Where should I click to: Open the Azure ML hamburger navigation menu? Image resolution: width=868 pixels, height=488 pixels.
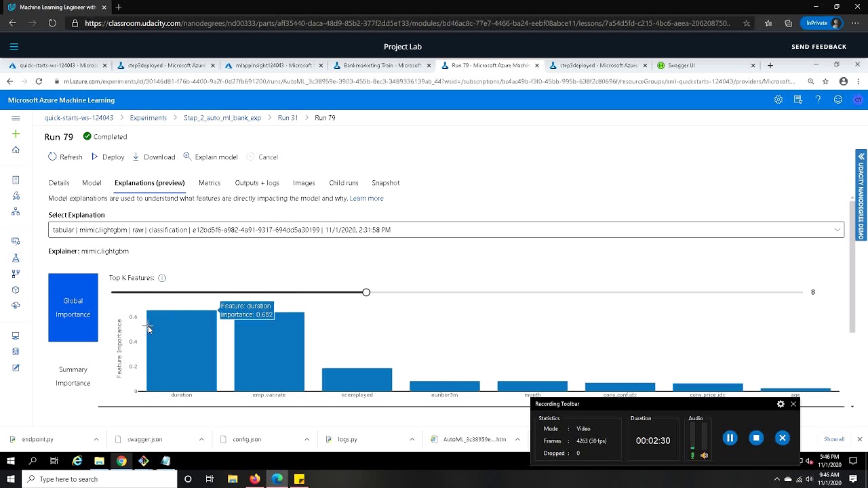click(16, 118)
